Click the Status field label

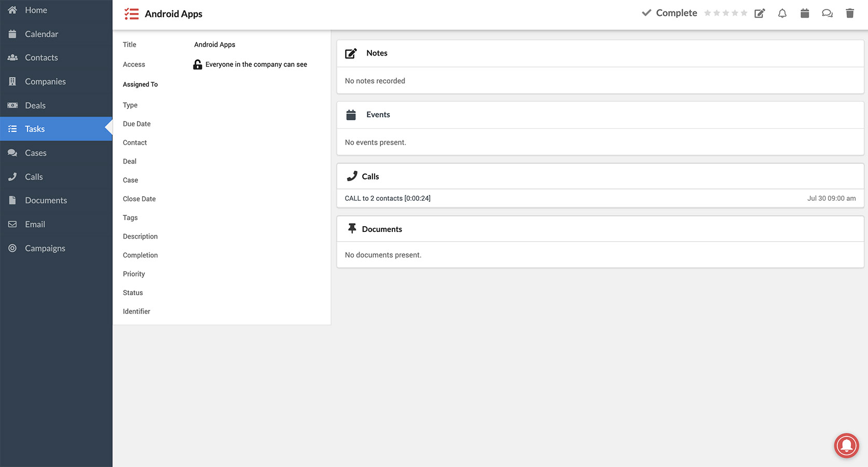133,293
